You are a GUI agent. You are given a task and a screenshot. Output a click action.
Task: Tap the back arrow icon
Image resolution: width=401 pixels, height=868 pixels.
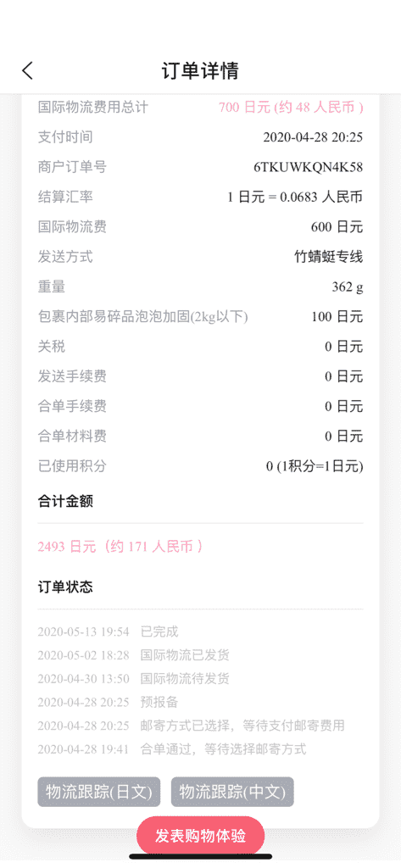pos(28,70)
